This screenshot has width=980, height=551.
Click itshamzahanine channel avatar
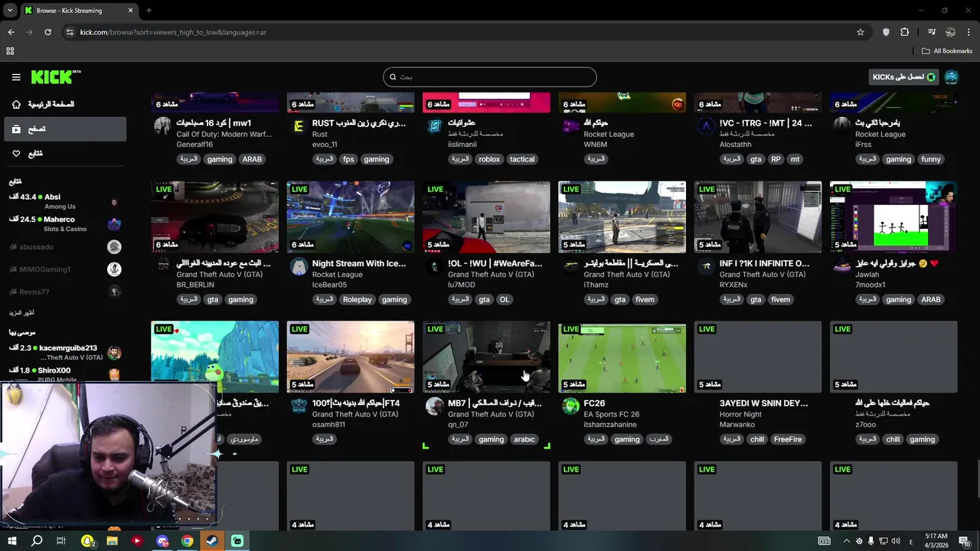click(x=570, y=406)
